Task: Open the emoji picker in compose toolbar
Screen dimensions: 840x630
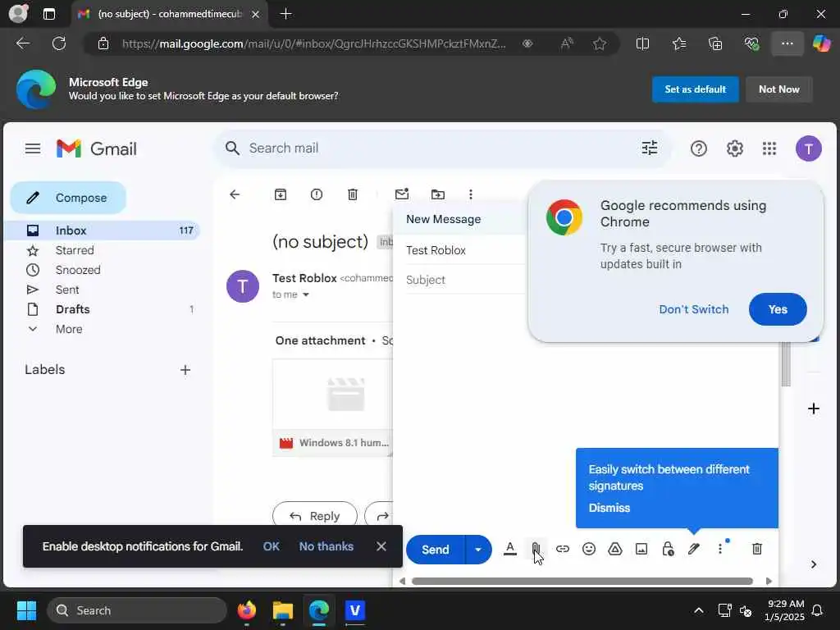Action: tap(589, 549)
